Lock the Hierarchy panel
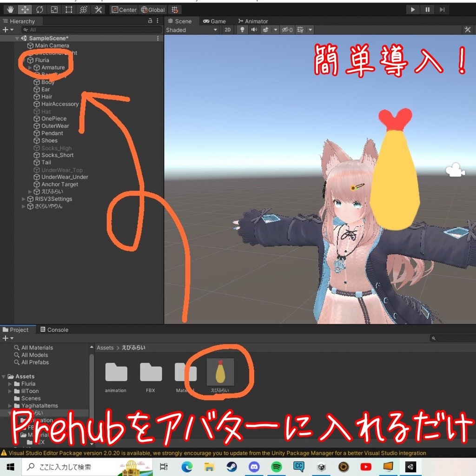 [150, 20]
